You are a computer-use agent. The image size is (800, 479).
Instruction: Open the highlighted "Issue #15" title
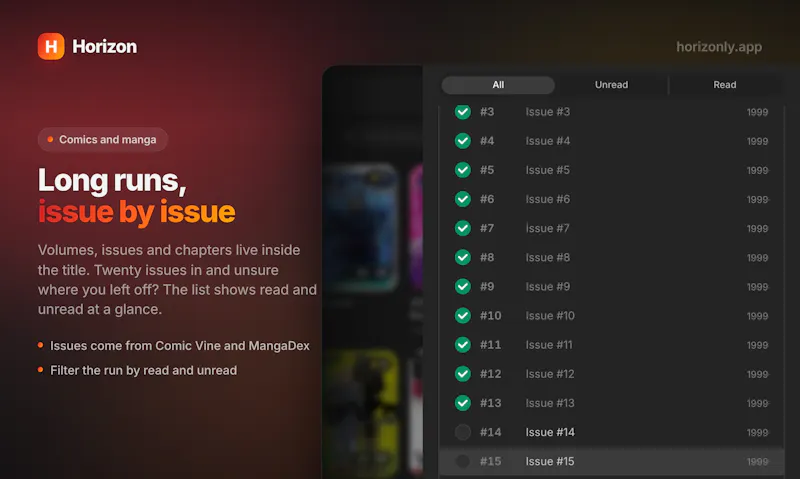550,461
